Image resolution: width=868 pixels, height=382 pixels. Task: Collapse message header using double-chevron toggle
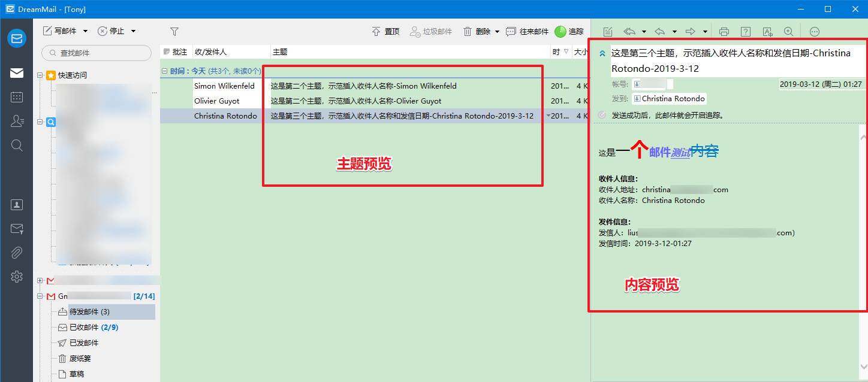[601, 53]
